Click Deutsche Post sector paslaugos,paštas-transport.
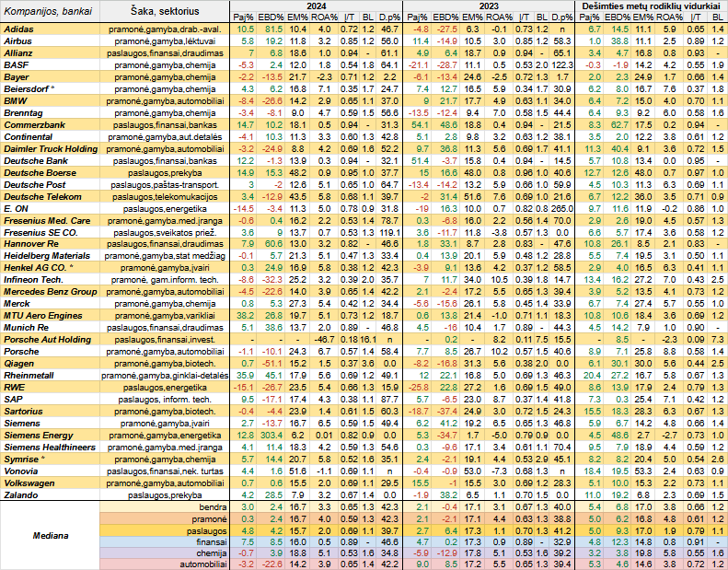 click(x=165, y=184)
